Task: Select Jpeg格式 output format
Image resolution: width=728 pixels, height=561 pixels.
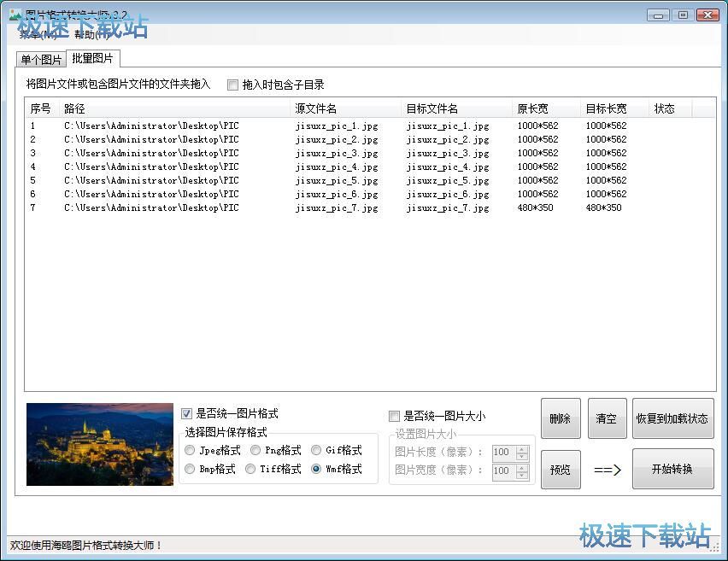Action: click(190, 450)
